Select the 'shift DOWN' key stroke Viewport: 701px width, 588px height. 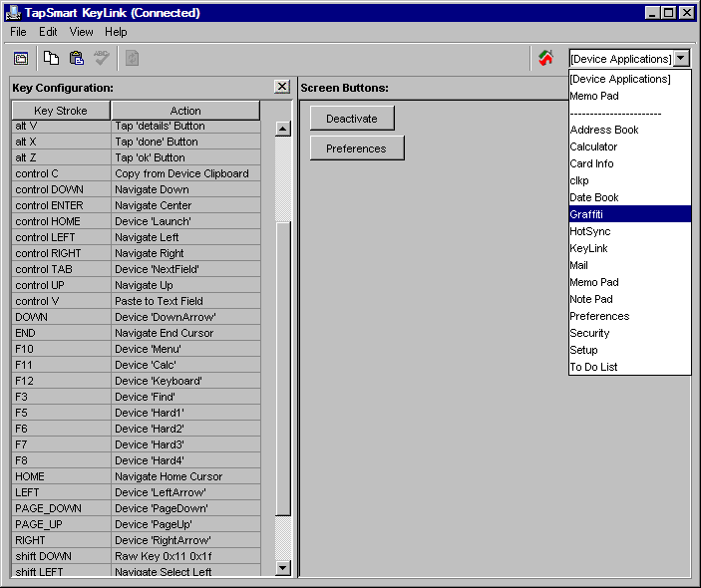point(61,556)
